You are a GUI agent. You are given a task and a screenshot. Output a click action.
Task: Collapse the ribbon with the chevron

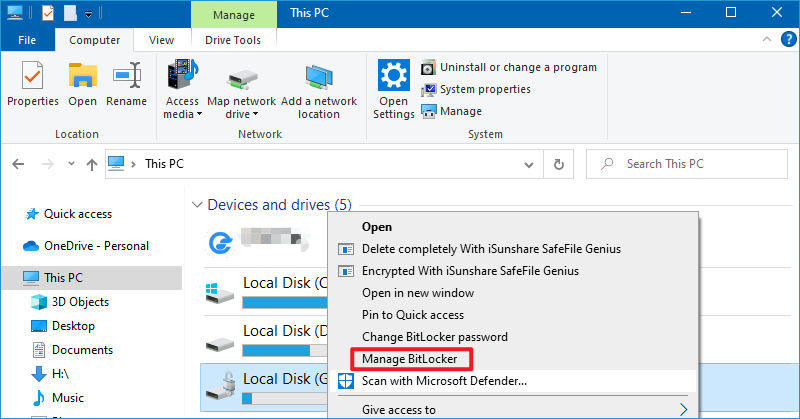767,39
